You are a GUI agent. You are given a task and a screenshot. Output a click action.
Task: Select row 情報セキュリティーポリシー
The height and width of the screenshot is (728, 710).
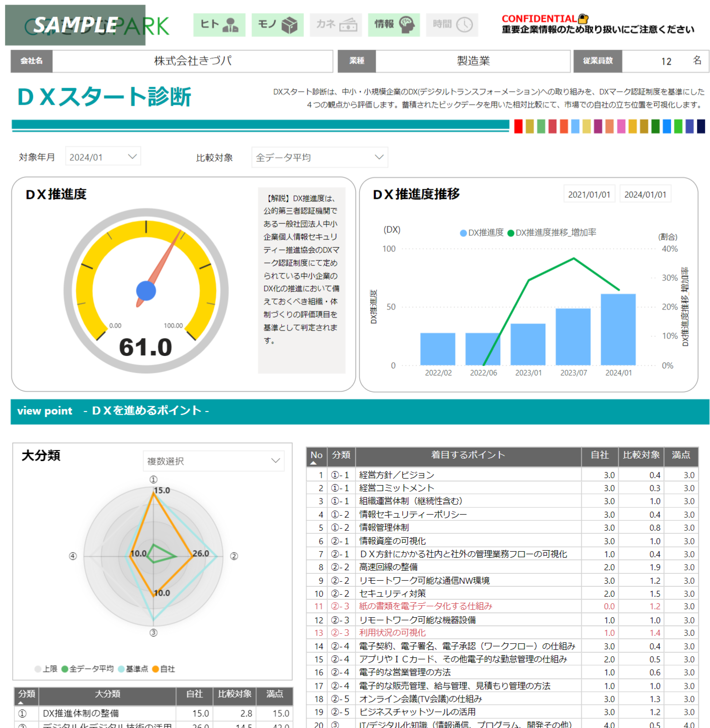click(x=502, y=515)
